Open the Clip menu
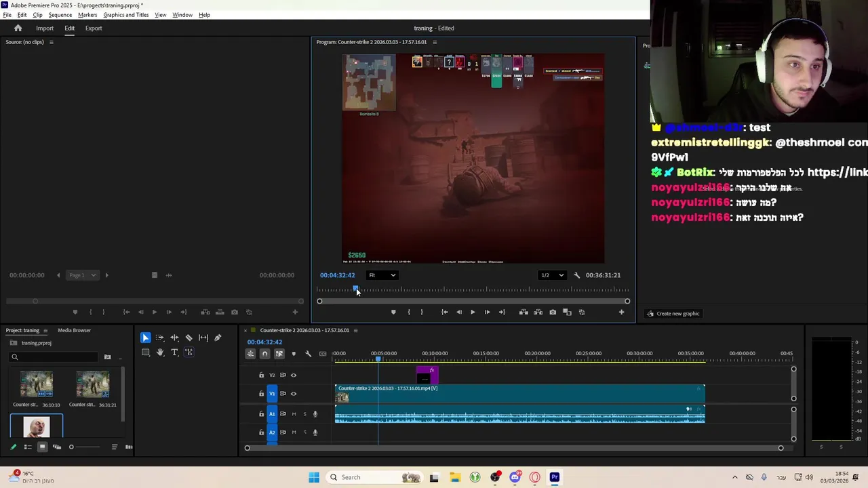Viewport: 868px width, 488px height. [x=37, y=15]
